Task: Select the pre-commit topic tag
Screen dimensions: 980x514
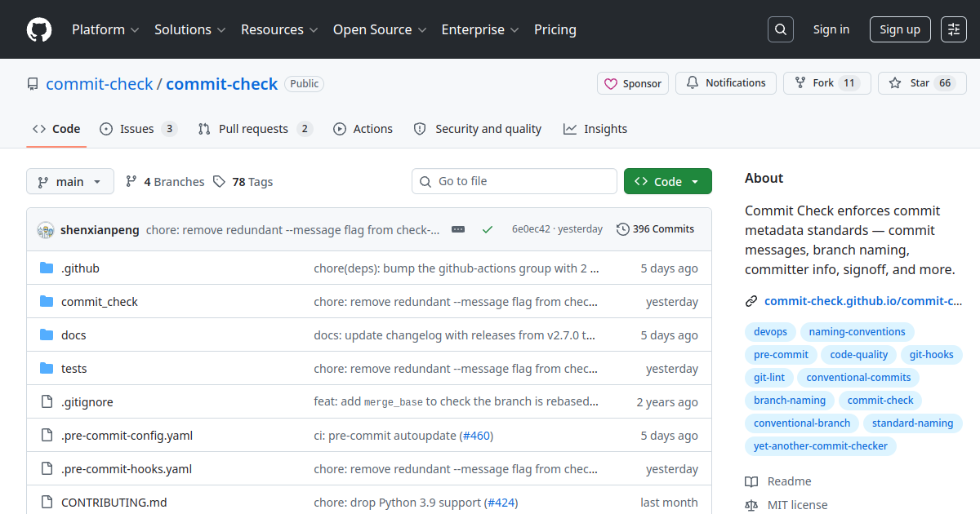Action: (x=781, y=355)
